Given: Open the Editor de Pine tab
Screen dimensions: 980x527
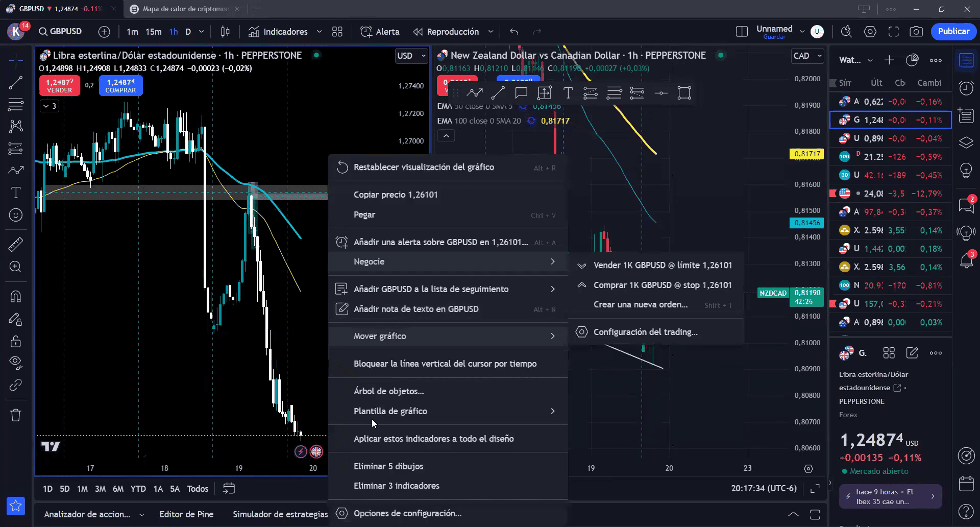Looking at the screenshot, I should tap(186, 514).
